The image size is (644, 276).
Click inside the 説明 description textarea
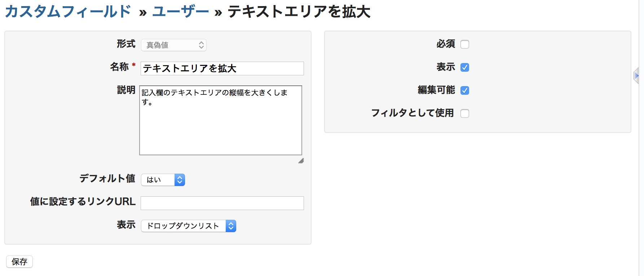click(220, 120)
